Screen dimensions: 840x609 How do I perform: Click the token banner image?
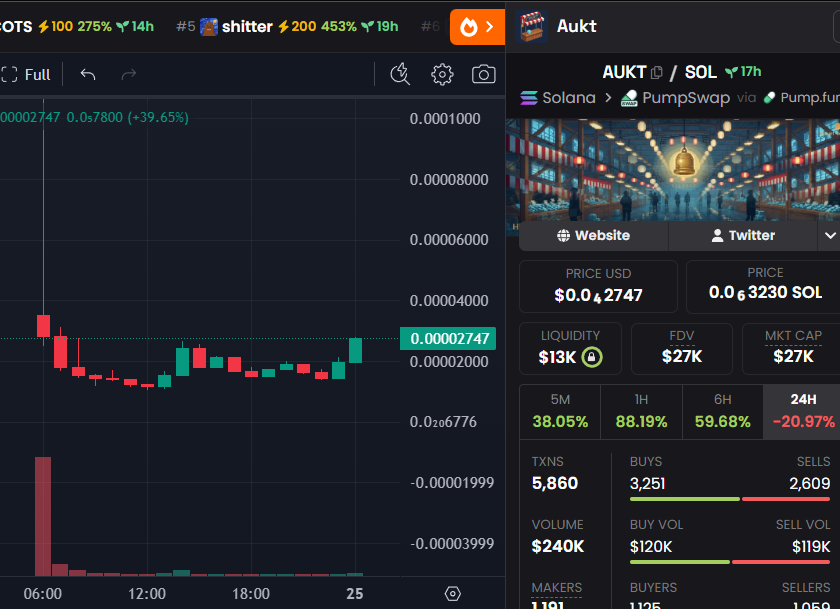tap(673, 170)
